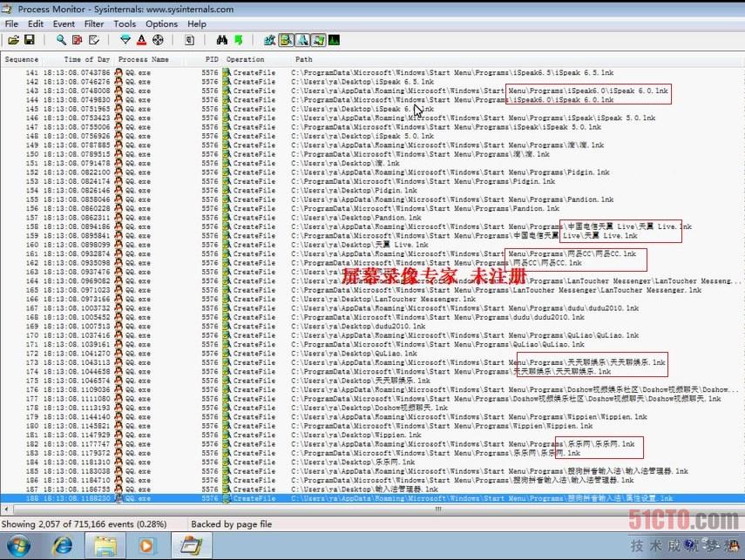This screenshot has width=745, height=560.
Task: Toggle Show Process and Thread Activity button
Action: point(318,40)
